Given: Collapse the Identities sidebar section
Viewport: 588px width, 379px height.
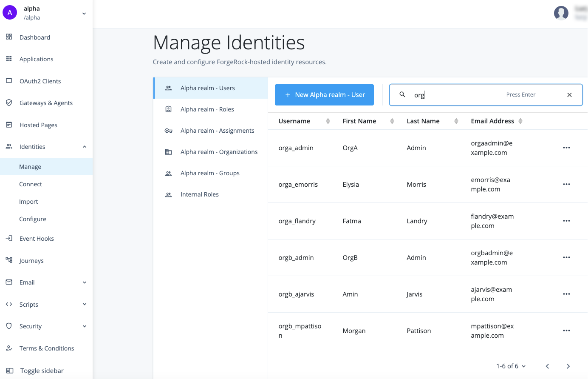Looking at the screenshot, I should tap(84, 147).
